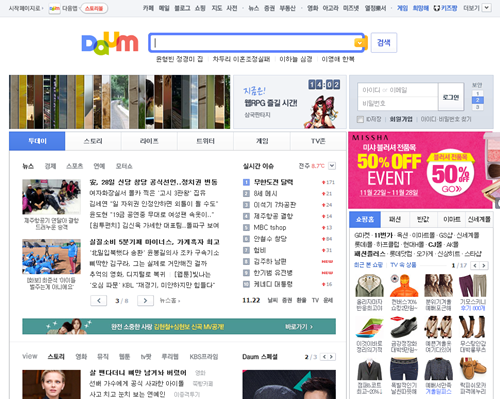The height and width of the screenshot is (399, 500).
Task: Switch to the 쇼핑홈 shopping tab
Action: [x=365, y=219]
